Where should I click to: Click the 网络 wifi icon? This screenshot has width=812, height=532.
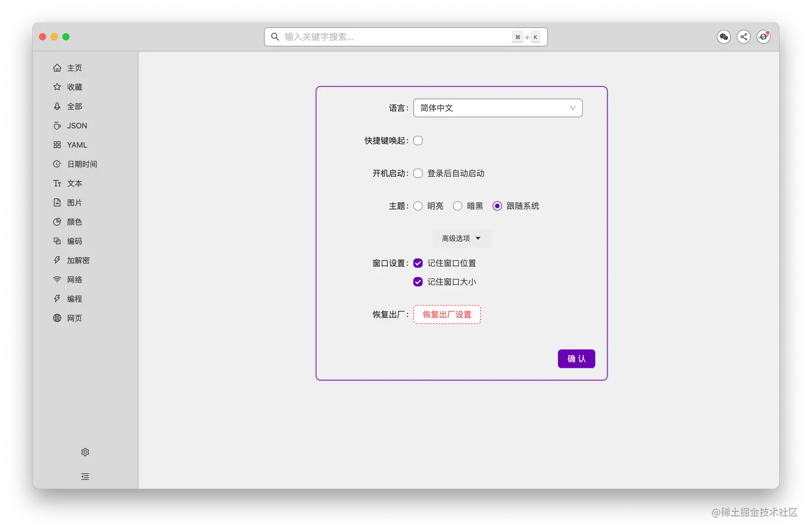(x=57, y=280)
